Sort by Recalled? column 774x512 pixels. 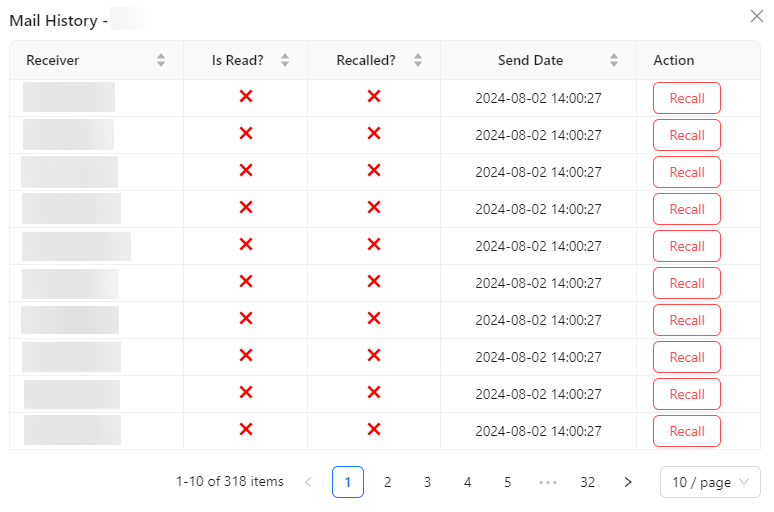coord(418,60)
